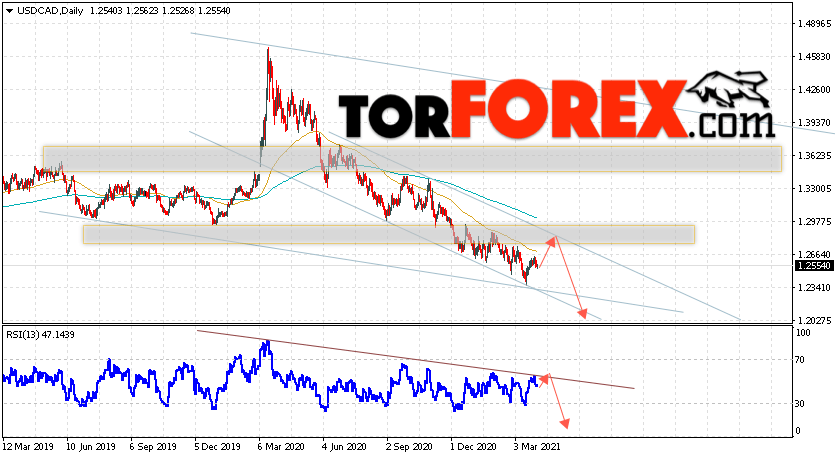Screen dimensions: 838x458
Task: Click the 10 Jun 2019 date label
Action: tap(91, 447)
